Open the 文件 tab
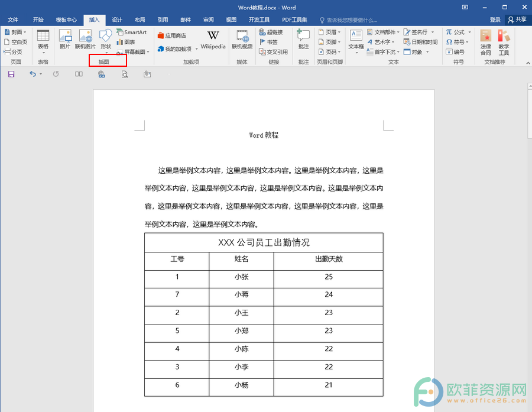 click(13, 20)
